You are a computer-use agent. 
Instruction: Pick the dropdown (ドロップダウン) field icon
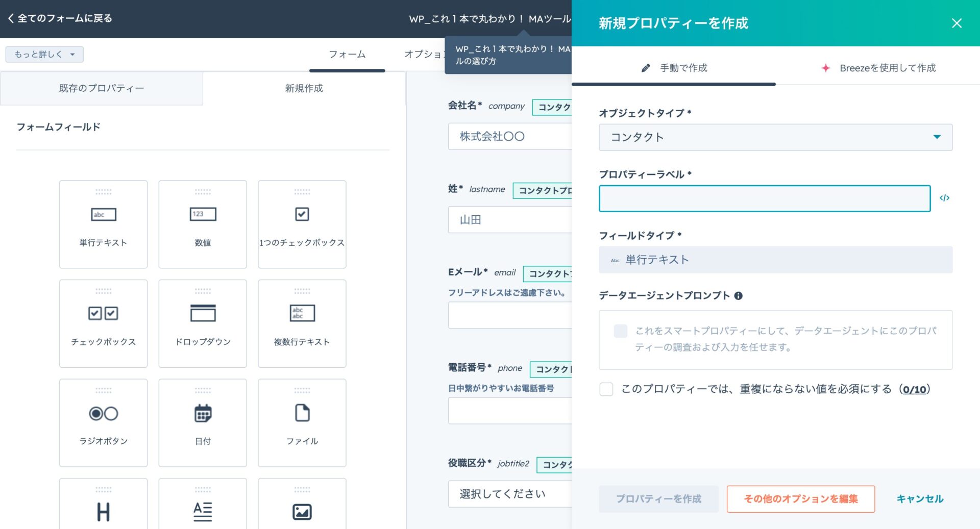[203, 313]
